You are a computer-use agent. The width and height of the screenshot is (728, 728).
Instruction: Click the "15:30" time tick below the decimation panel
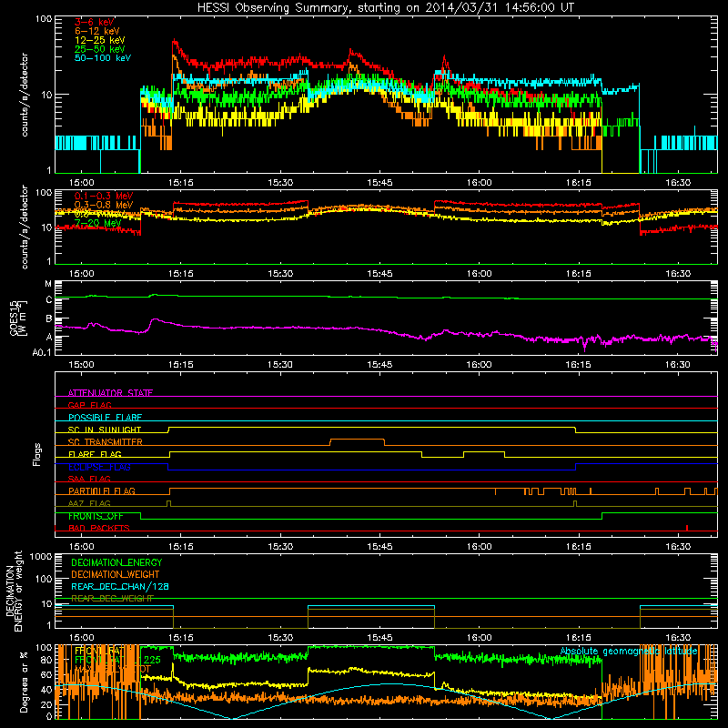(x=280, y=638)
